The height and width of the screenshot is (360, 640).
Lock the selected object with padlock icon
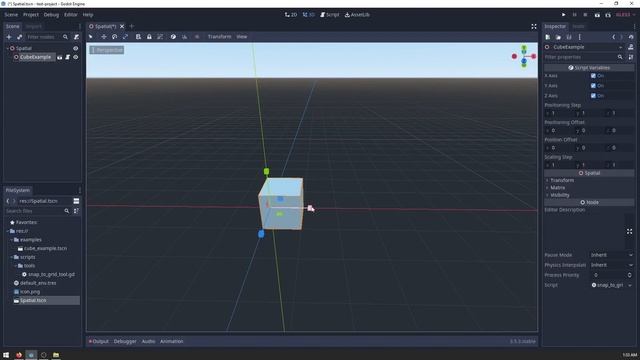[x=149, y=37]
